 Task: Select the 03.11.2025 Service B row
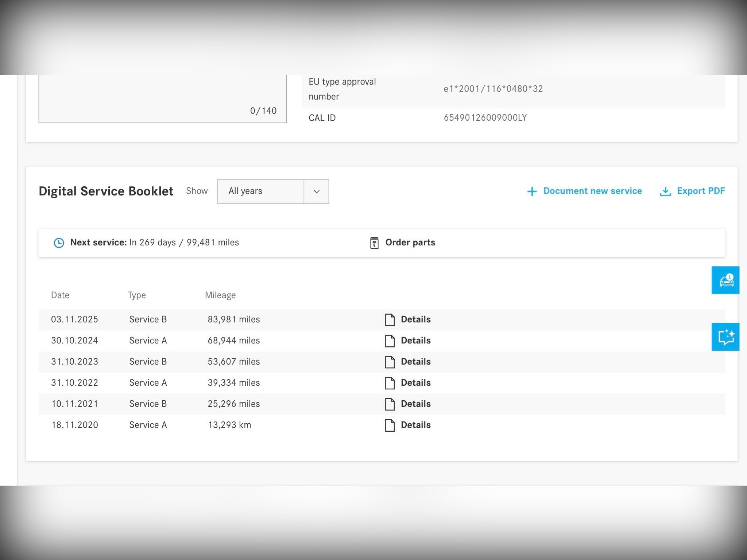147,320
